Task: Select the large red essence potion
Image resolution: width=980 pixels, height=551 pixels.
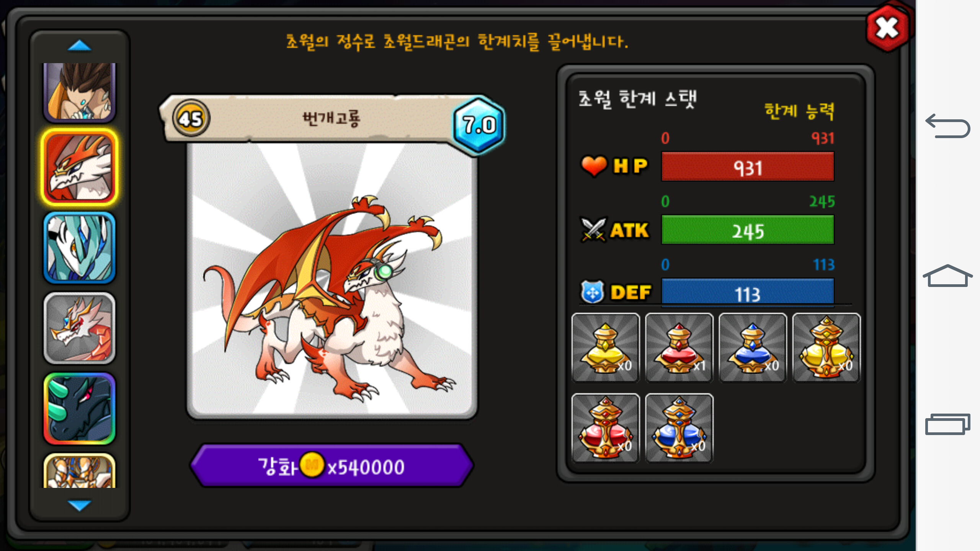Action: coord(606,428)
